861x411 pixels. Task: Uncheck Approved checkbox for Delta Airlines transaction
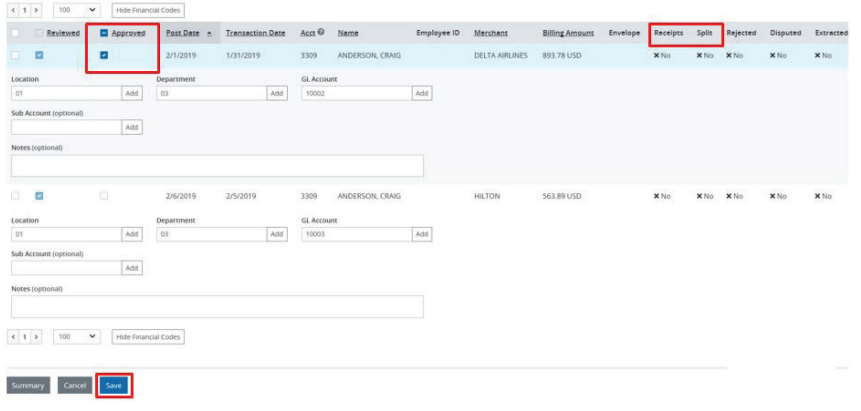(104, 55)
